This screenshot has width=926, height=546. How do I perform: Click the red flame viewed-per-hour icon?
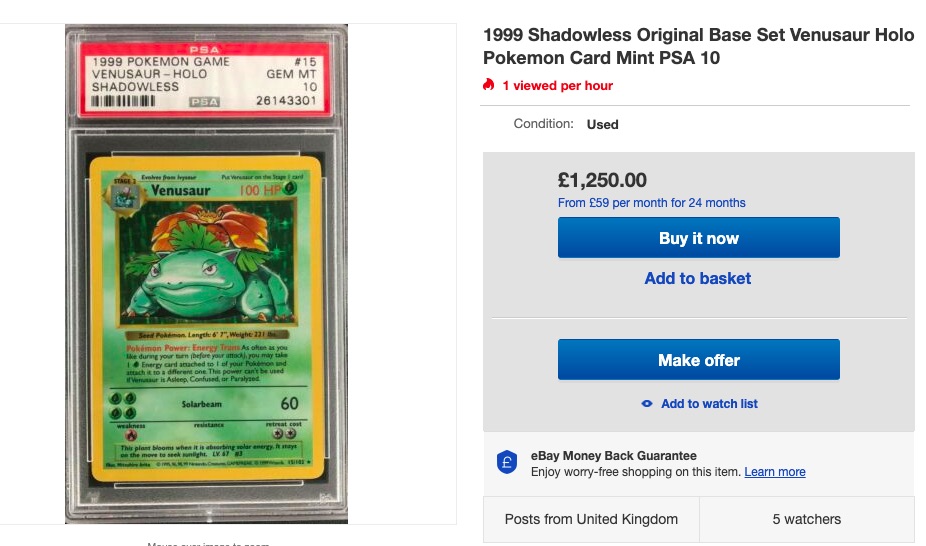(x=488, y=85)
